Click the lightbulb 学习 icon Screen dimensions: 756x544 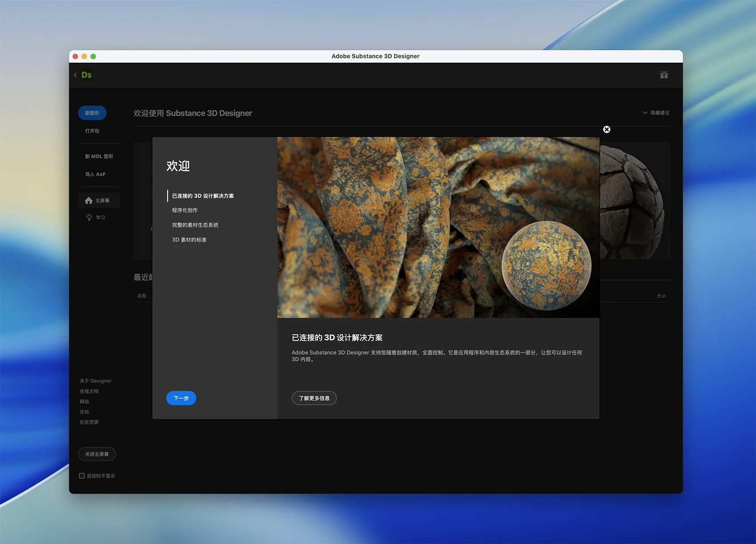click(89, 217)
